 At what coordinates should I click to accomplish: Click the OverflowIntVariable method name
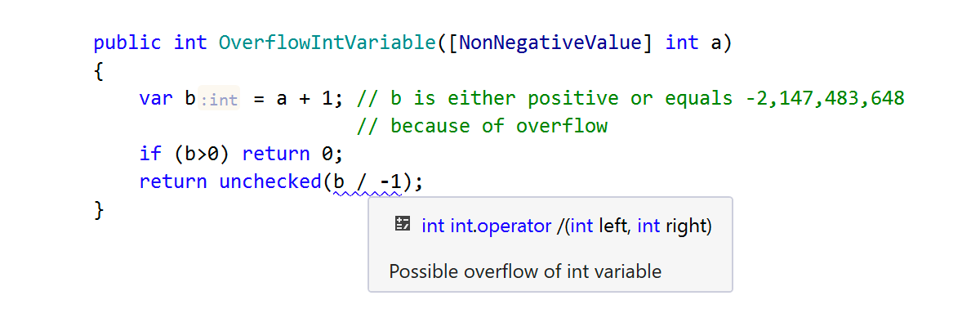pyautogui.click(x=326, y=43)
